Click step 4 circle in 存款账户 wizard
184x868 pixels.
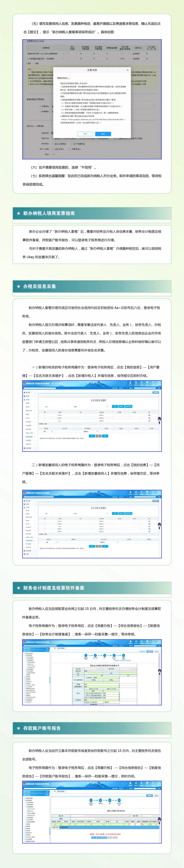119,800
